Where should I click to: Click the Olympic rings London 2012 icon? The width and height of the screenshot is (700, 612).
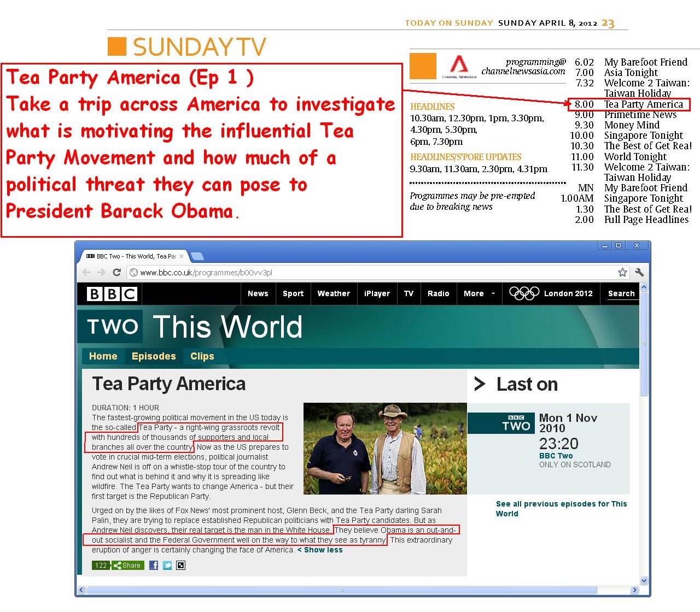[x=524, y=293]
